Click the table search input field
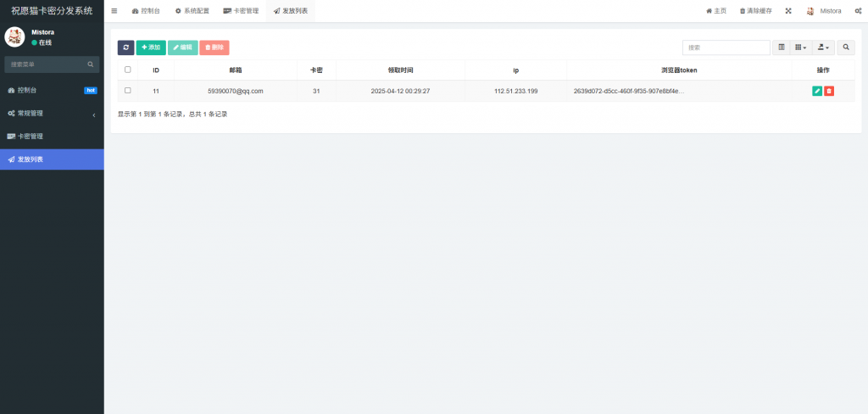 [x=726, y=48]
